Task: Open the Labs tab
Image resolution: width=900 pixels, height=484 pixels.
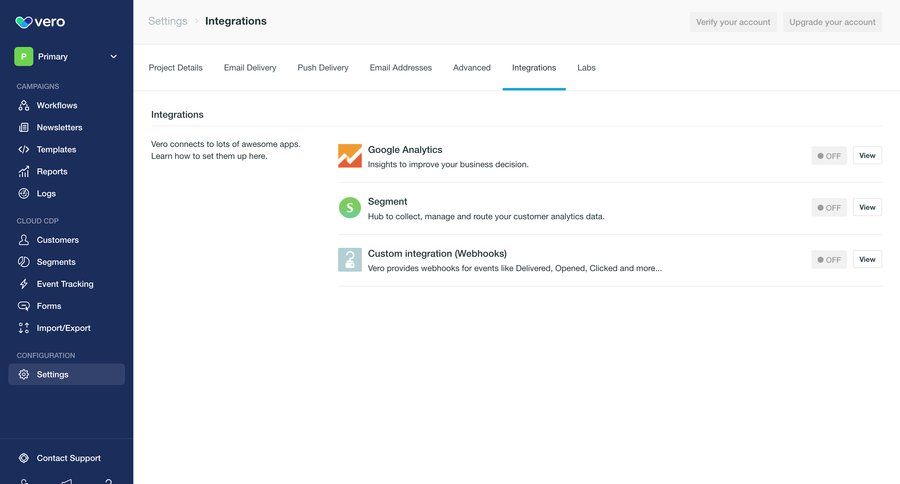Action: tap(586, 68)
